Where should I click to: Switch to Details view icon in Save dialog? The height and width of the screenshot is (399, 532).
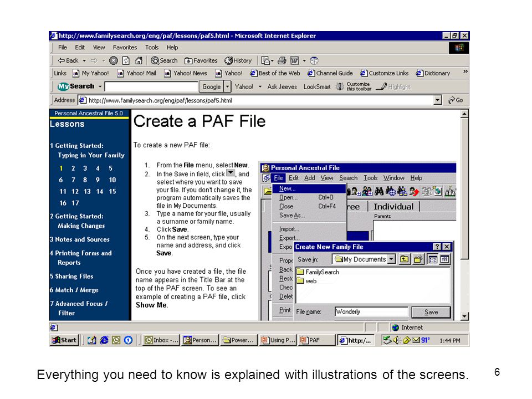tap(445, 259)
